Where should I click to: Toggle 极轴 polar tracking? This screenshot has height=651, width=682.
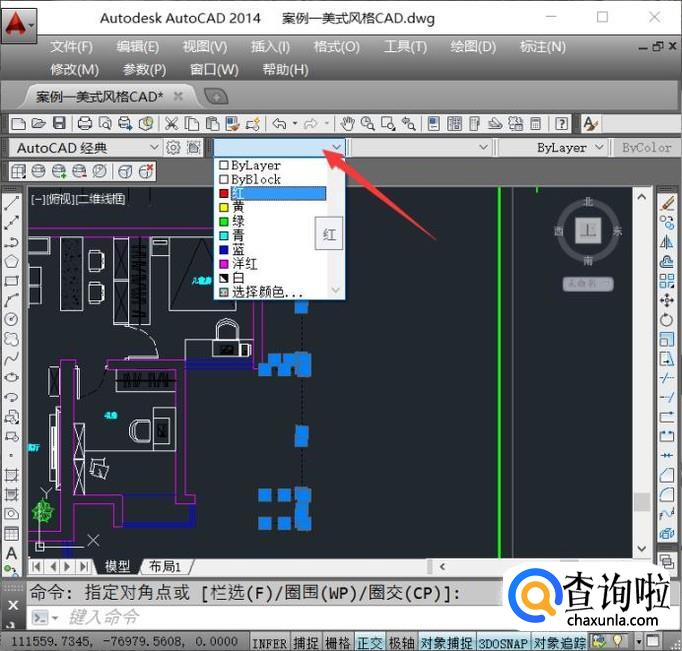tap(401, 643)
